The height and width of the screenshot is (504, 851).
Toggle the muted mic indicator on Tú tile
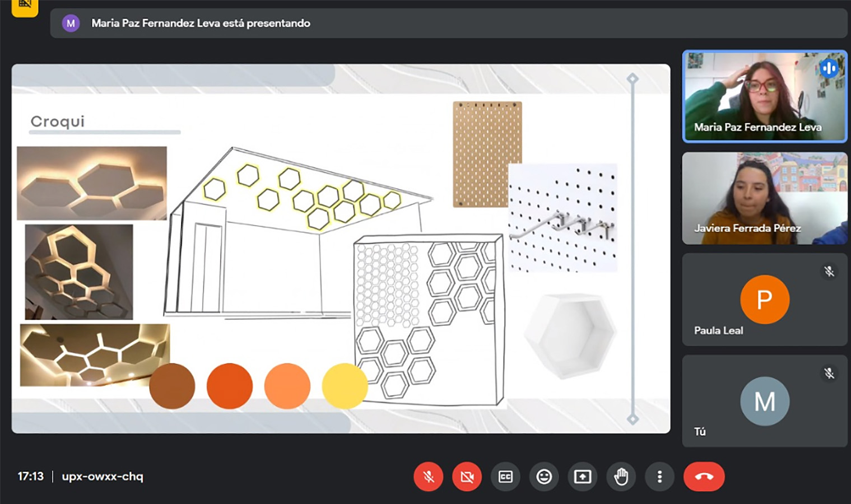(x=829, y=373)
